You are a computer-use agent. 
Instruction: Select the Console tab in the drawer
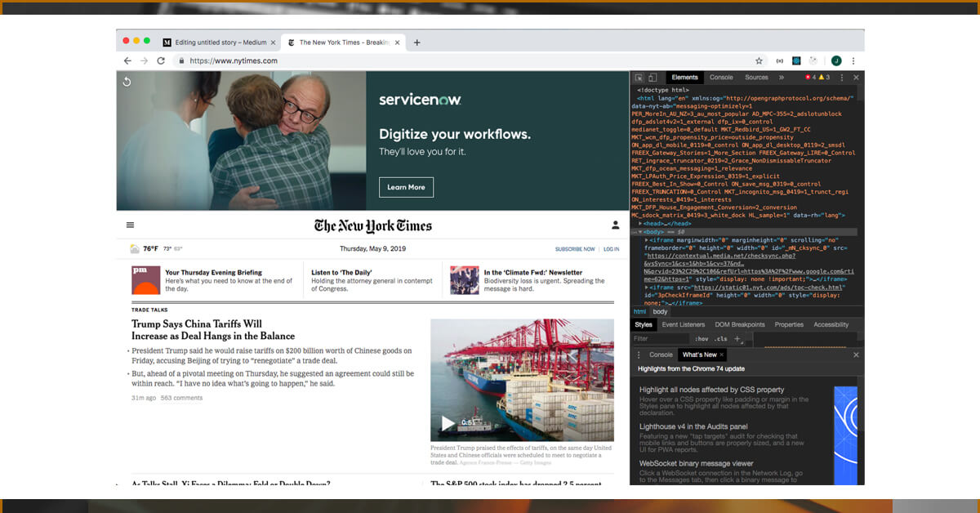[661, 355]
